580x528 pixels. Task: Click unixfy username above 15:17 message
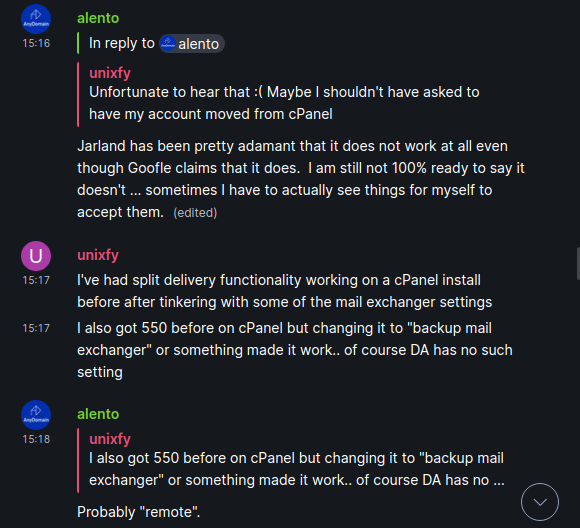pyautogui.click(x=98, y=255)
